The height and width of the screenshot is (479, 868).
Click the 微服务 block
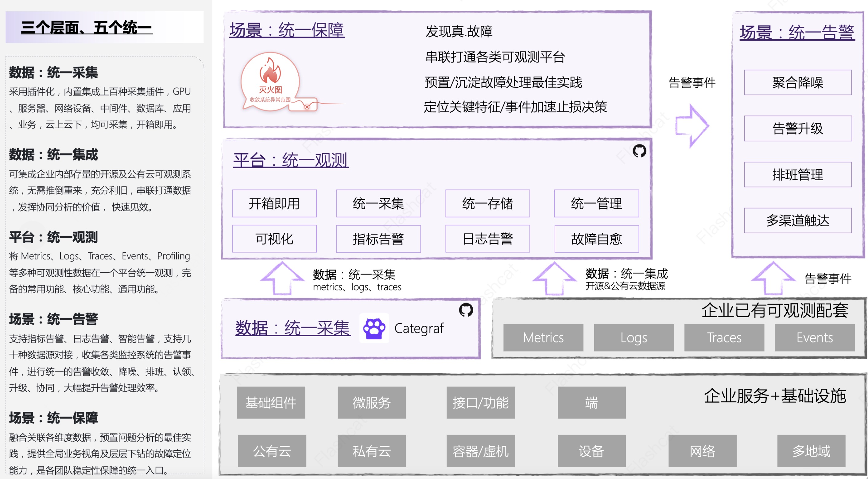(x=372, y=403)
